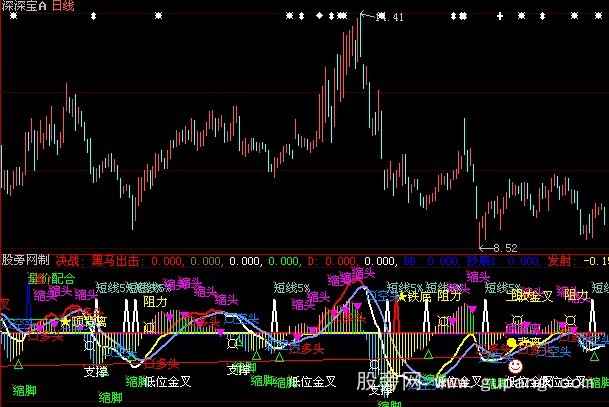Click the 决战 indicator parameter
609x407 pixels.
[x=69, y=260]
